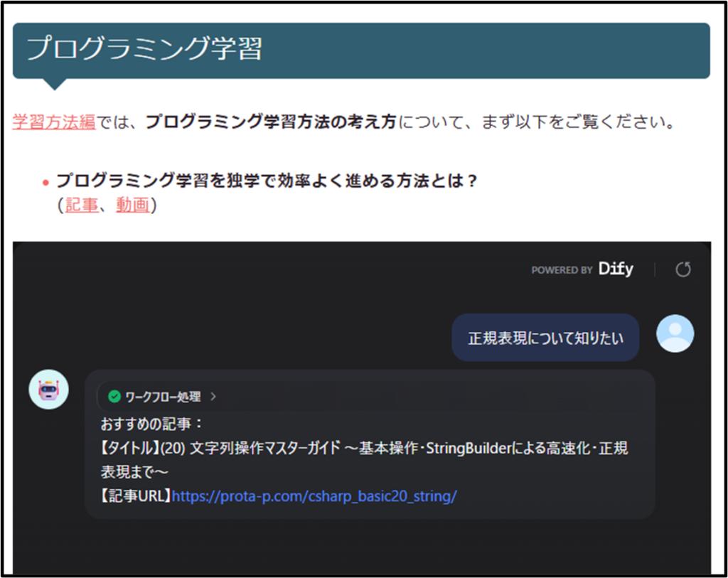This screenshot has height=578, width=728.
Task: Click the red bullet point marker
Action: point(45,183)
